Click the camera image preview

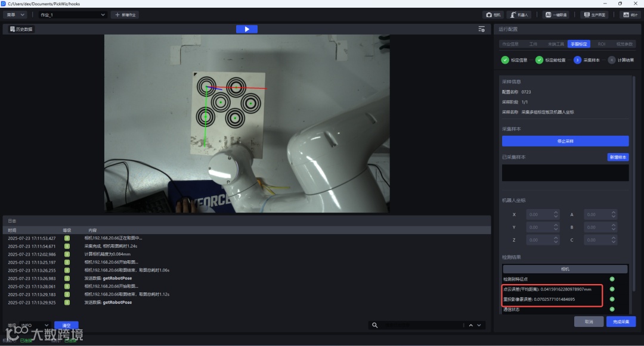(x=247, y=123)
